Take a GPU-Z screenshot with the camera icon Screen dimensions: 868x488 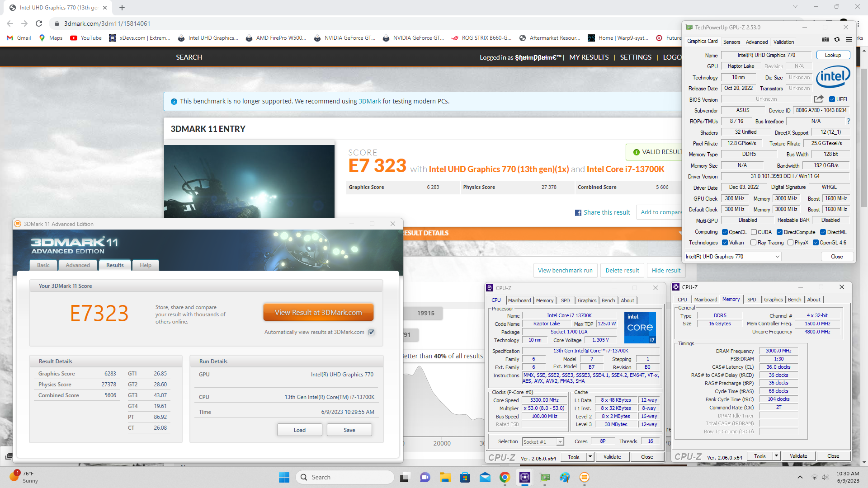click(x=825, y=40)
